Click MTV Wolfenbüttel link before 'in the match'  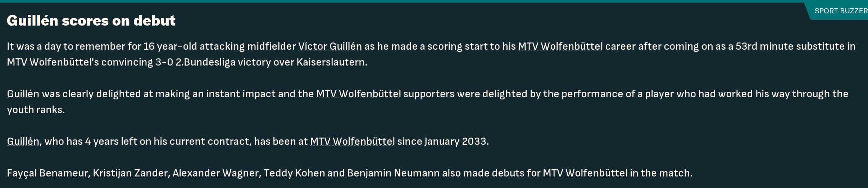pos(585,173)
